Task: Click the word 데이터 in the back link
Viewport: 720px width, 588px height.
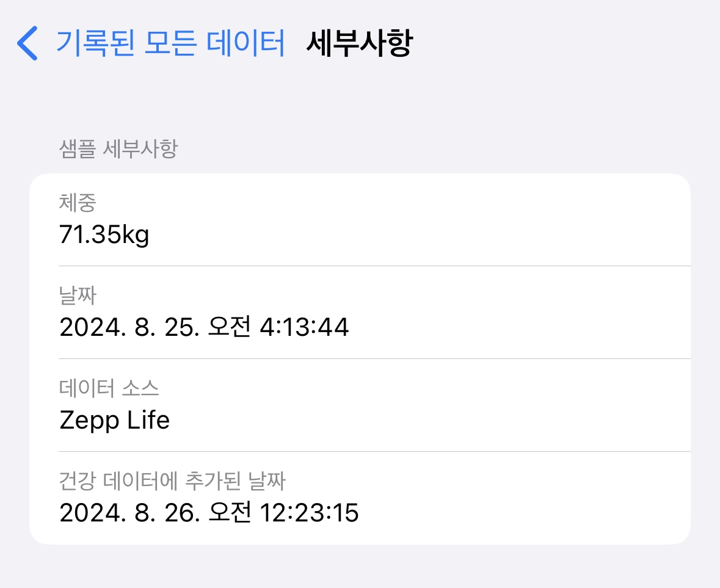Action: click(x=245, y=43)
